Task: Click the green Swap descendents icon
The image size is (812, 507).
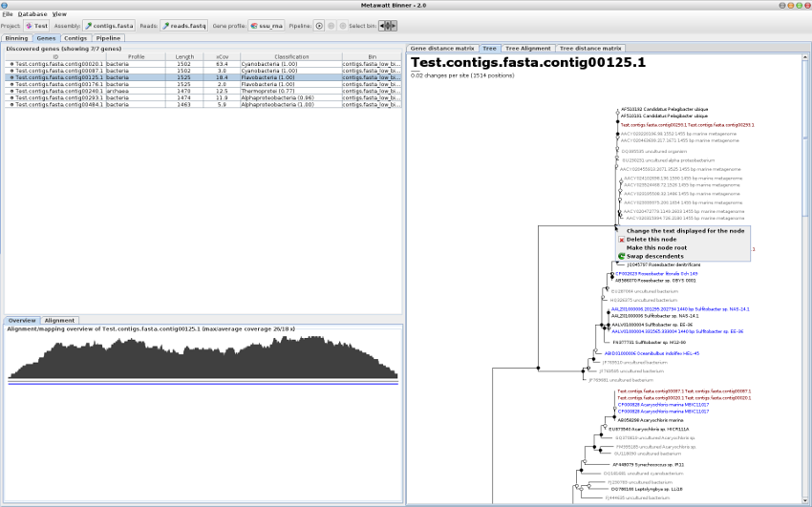Action: (621, 256)
